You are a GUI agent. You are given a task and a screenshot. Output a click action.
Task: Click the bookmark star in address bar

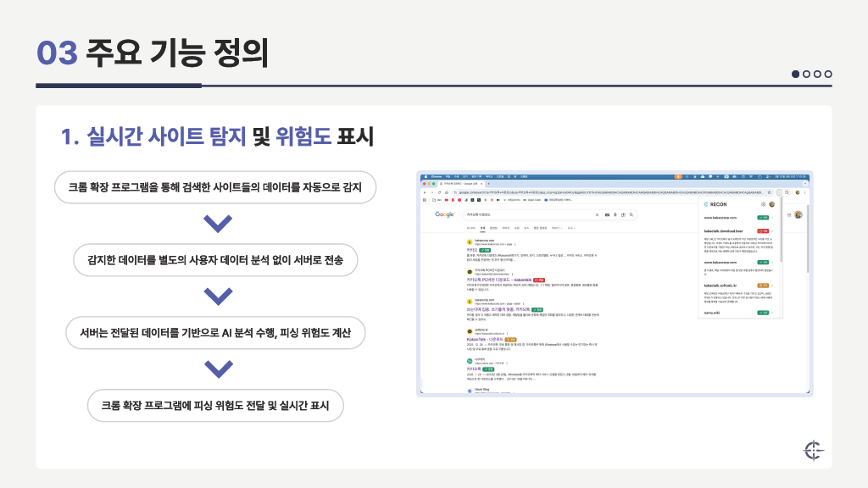coord(767,192)
